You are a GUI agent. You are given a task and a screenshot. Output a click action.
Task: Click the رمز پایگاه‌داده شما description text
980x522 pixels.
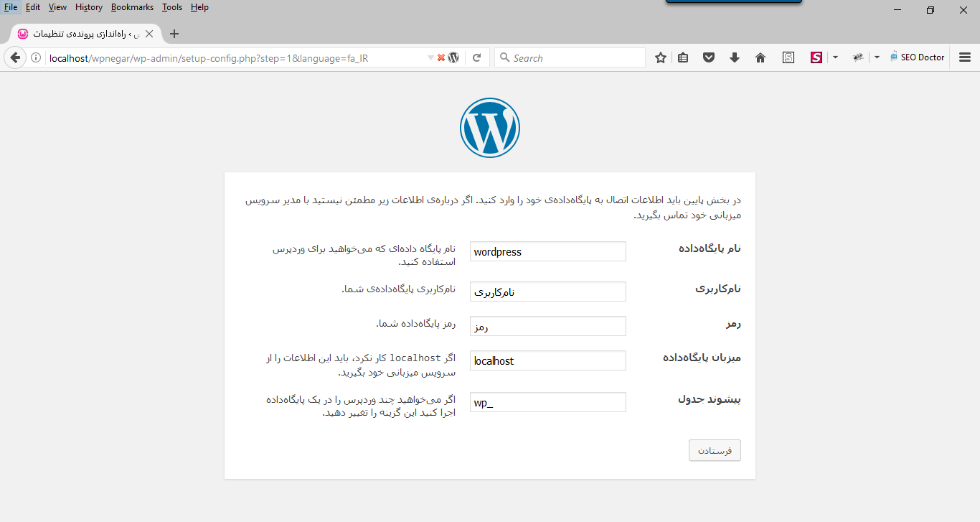[416, 324]
